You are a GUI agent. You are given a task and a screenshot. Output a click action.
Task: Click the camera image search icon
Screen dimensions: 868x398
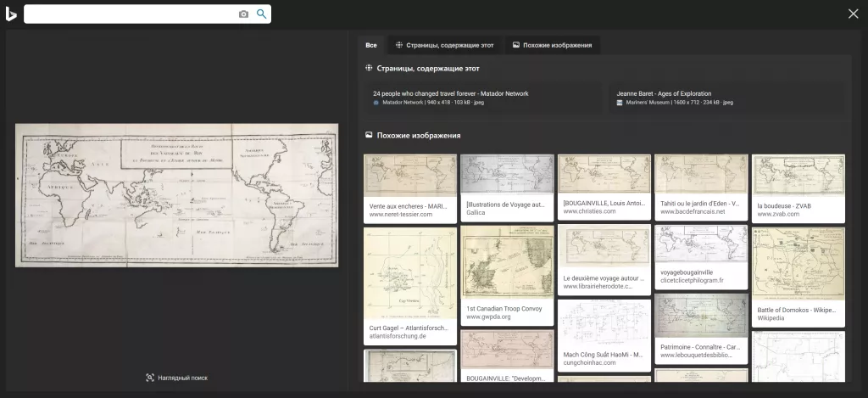pos(244,14)
